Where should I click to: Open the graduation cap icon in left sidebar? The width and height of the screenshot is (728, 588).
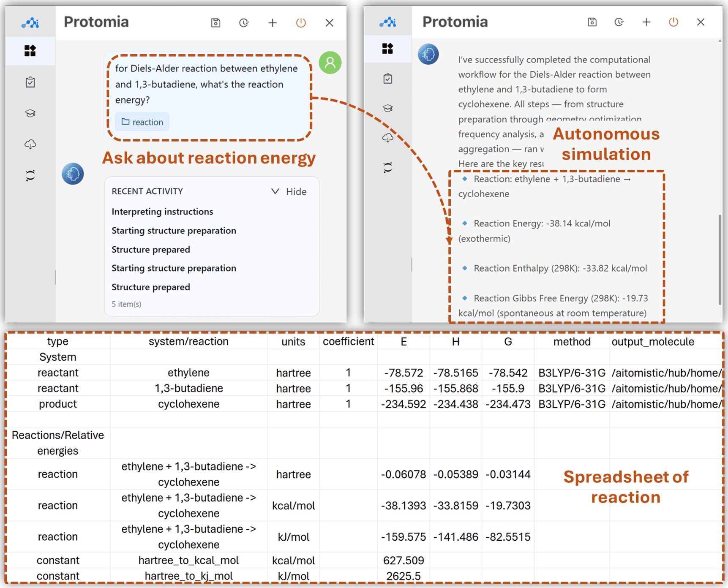pos(30,113)
